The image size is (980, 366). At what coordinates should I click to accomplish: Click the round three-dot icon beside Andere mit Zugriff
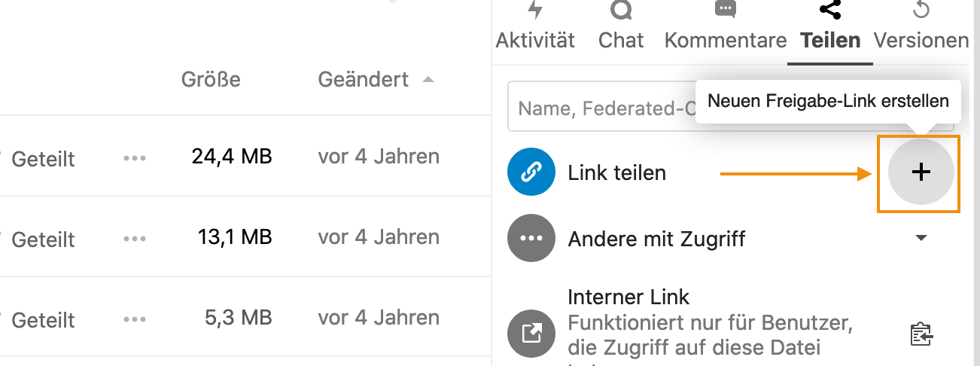pyautogui.click(x=531, y=239)
